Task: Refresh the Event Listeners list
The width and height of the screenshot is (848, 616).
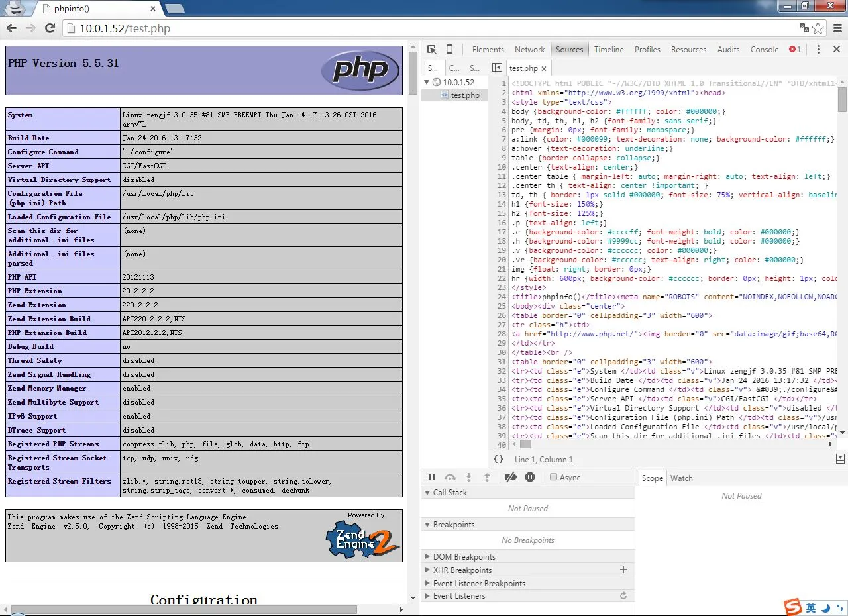Action: coord(623,596)
